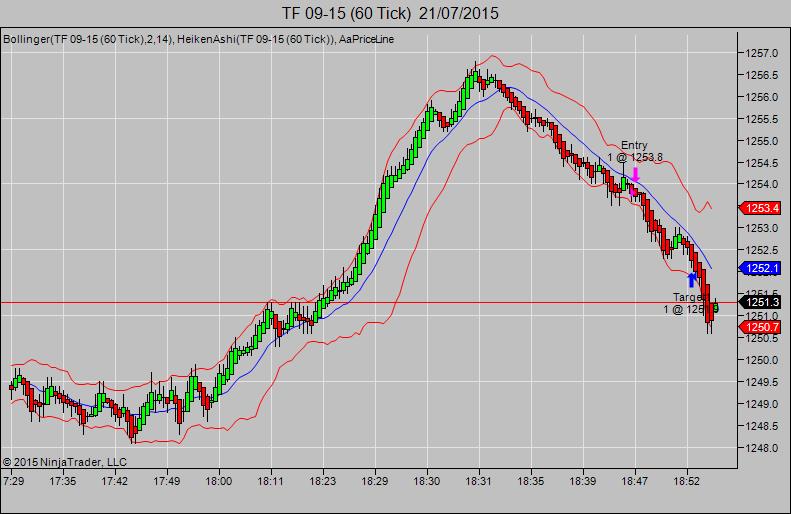Click the 1248.5 price axis label
Image resolution: width=791 pixels, height=514 pixels.
pyautogui.click(x=762, y=426)
